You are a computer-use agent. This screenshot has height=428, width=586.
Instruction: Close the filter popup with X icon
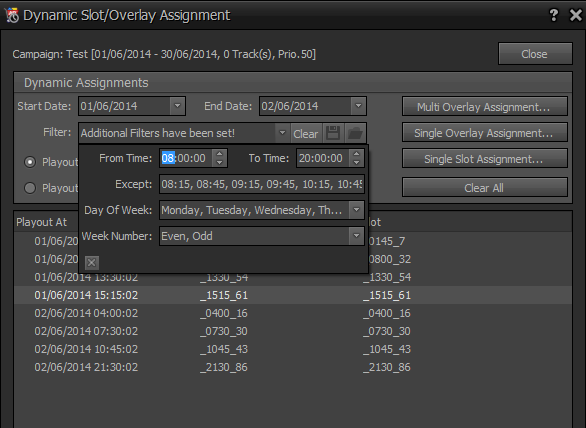pyautogui.click(x=92, y=263)
